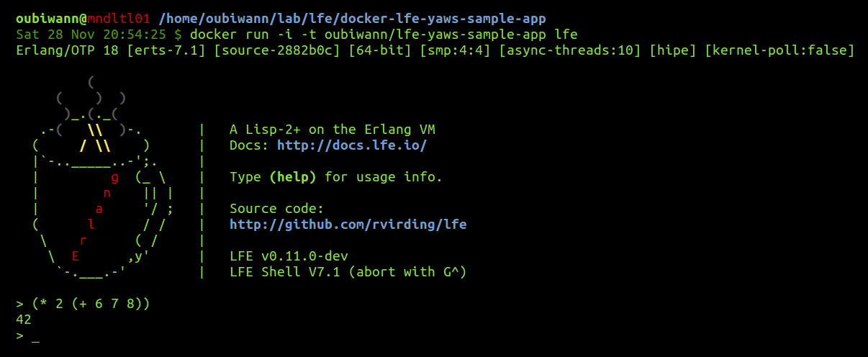868x357 pixels.
Task: Click the timestamp Sat 28 Nov 20:54:25
Action: [91, 35]
